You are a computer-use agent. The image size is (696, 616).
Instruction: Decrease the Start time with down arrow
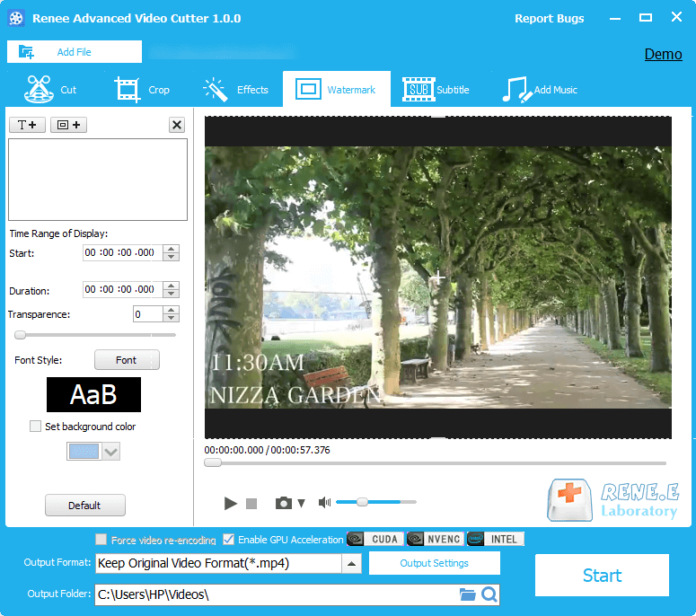click(171, 257)
